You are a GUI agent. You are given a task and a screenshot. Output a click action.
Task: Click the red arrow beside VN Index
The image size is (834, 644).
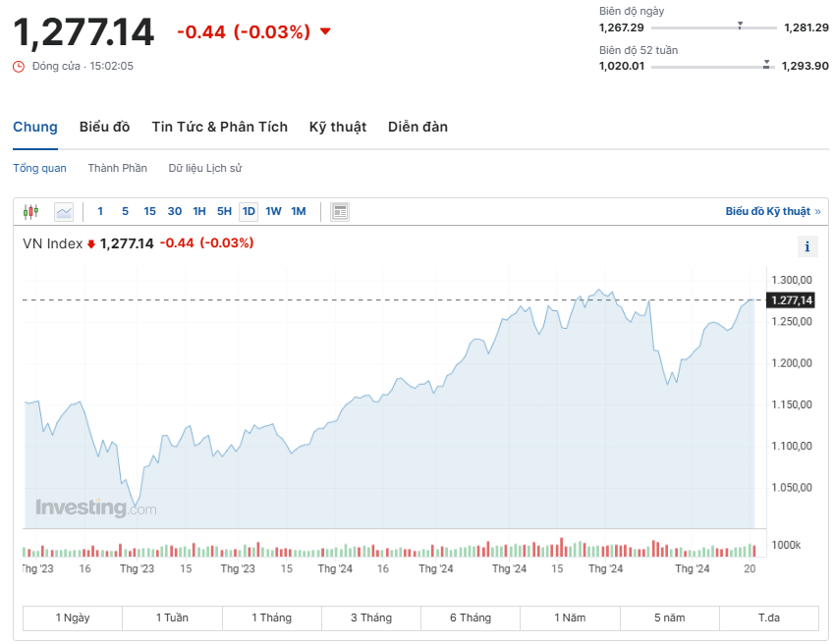tap(91, 243)
